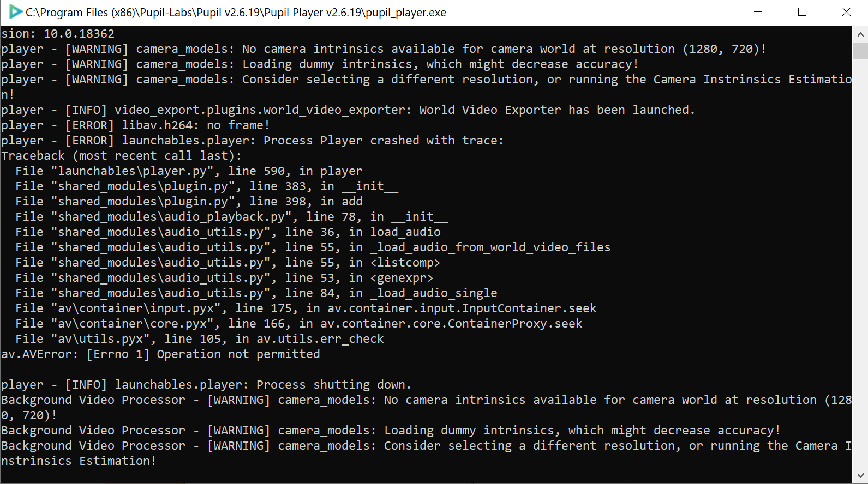This screenshot has width=868, height=484.
Task: Click the vertical scrollbar thumb
Action: click(x=860, y=50)
